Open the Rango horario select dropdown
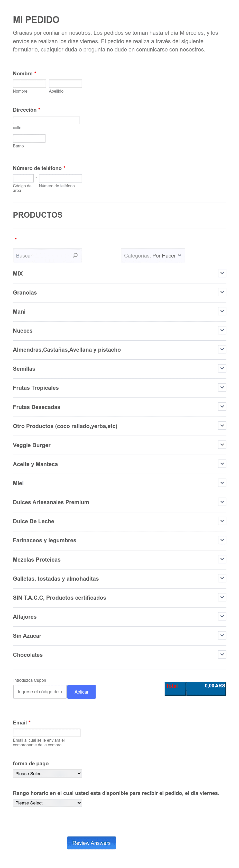 [48, 803]
